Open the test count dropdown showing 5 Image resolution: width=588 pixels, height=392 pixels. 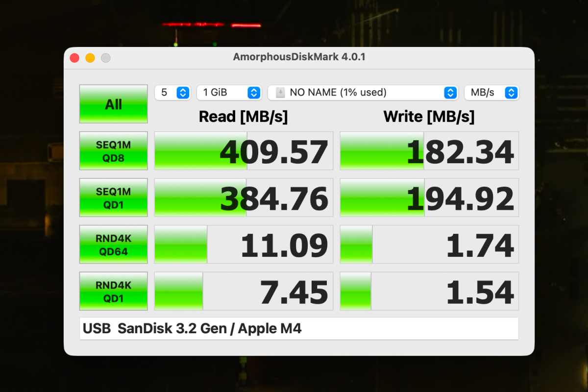pos(172,92)
